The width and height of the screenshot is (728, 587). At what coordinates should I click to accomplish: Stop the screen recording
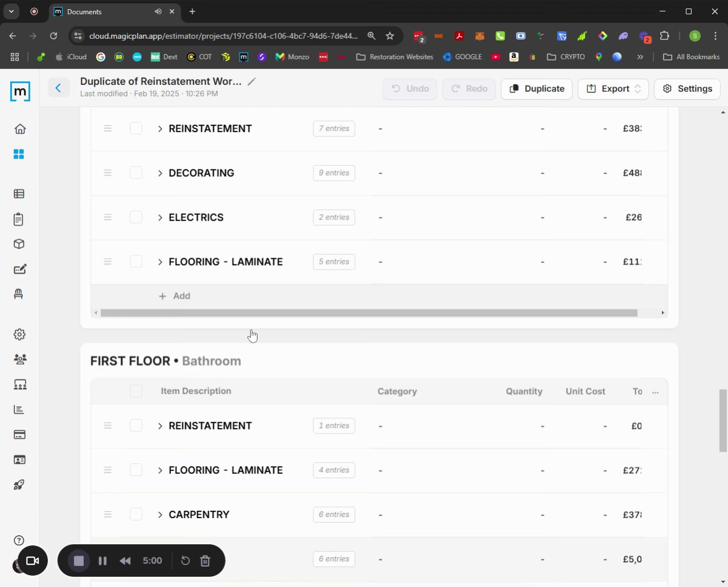[x=79, y=561]
